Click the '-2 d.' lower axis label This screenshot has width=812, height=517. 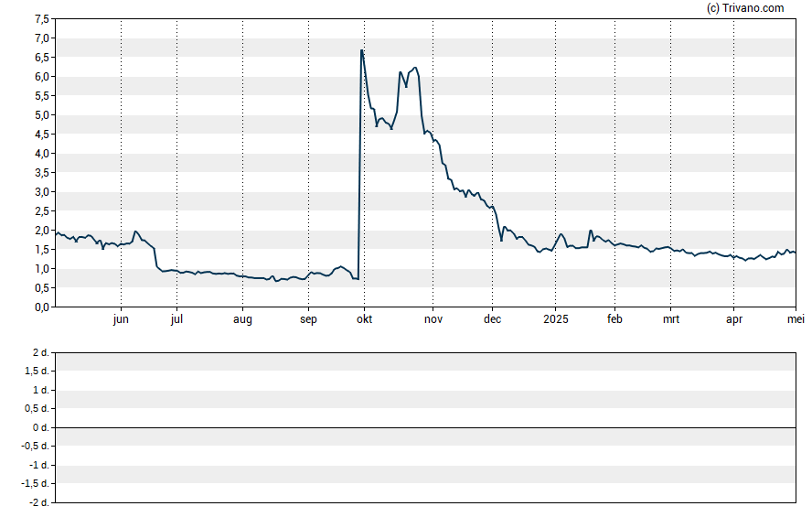tap(38, 503)
